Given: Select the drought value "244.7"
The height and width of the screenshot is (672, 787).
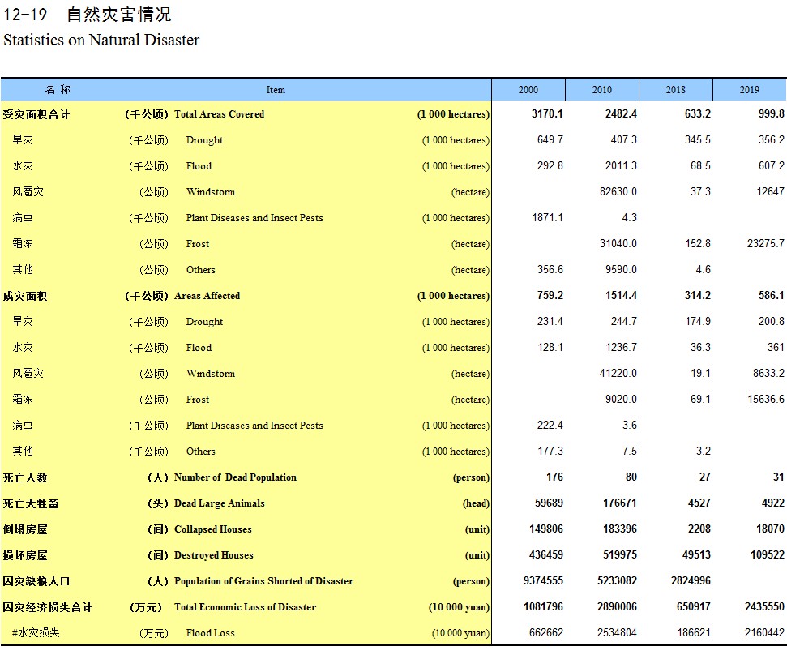Looking at the screenshot, I should [x=624, y=322].
